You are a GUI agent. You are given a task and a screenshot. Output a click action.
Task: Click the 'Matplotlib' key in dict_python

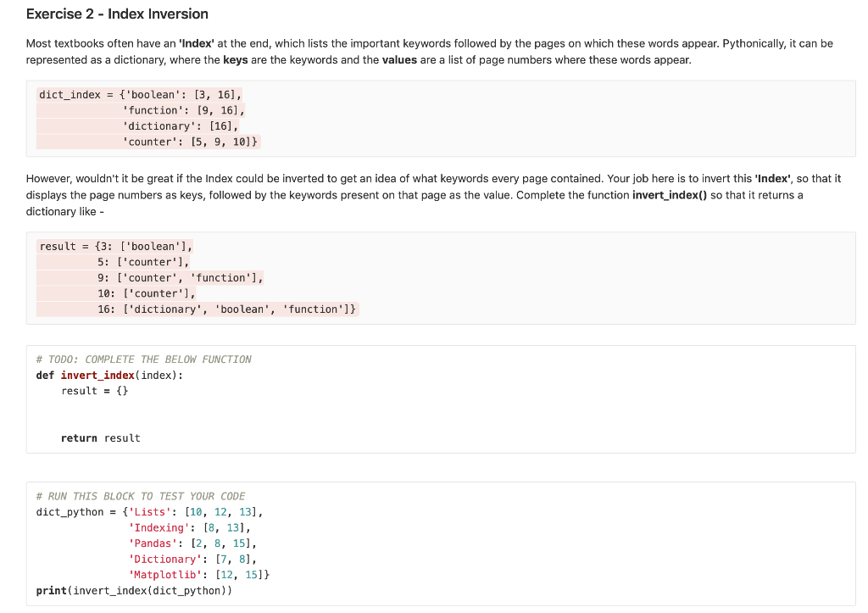coord(164,574)
